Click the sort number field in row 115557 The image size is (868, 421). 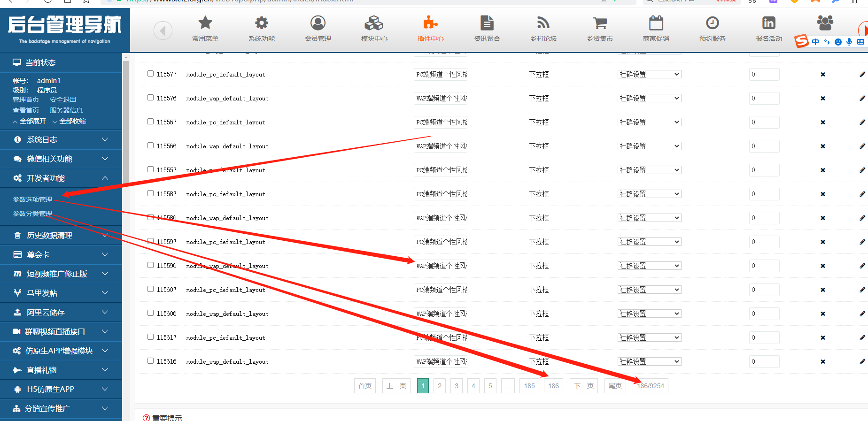coord(764,170)
